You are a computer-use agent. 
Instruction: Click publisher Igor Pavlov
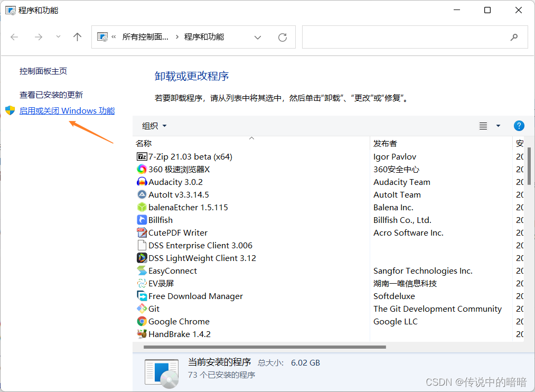coord(395,156)
